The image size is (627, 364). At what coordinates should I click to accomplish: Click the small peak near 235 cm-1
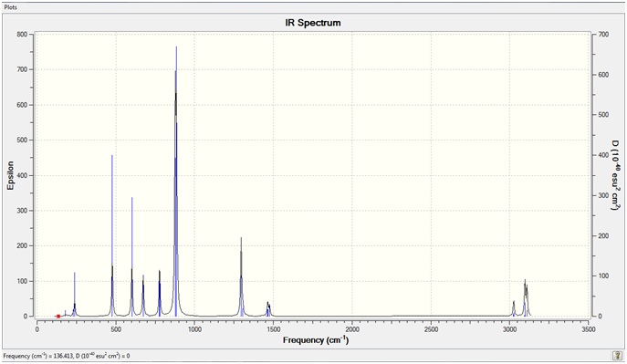tap(74, 294)
